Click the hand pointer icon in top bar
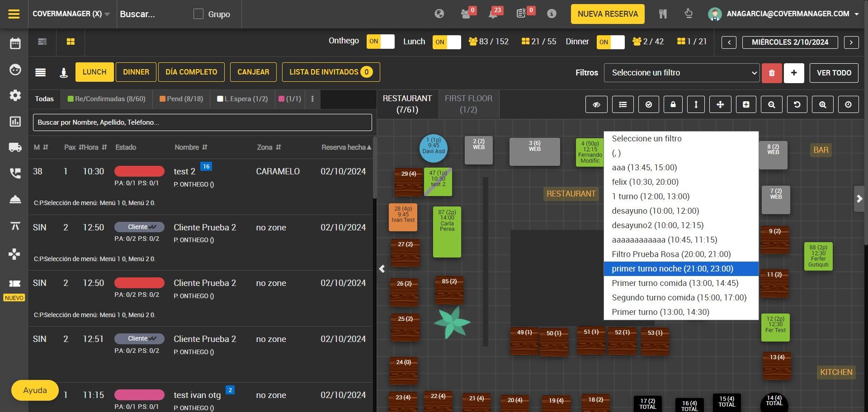Viewport: 868px width, 412px height. pos(689,14)
